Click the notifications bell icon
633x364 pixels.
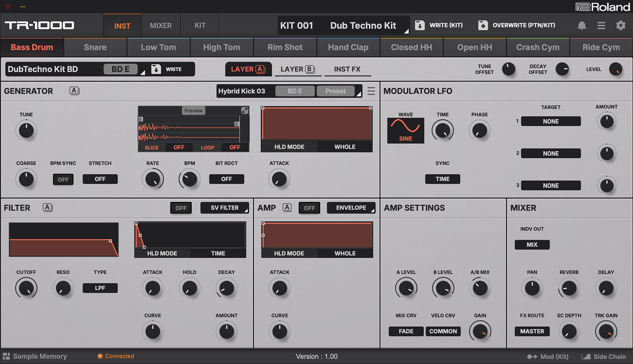pos(582,25)
